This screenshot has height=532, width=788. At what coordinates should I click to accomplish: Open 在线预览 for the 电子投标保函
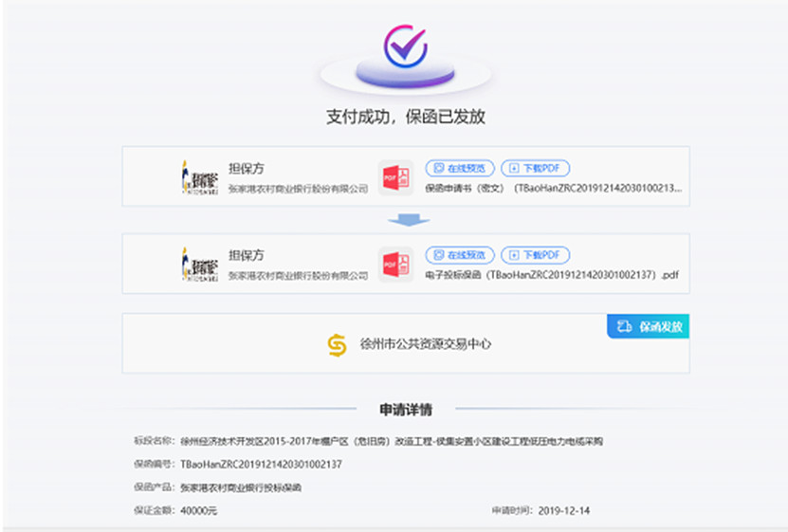click(460, 255)
